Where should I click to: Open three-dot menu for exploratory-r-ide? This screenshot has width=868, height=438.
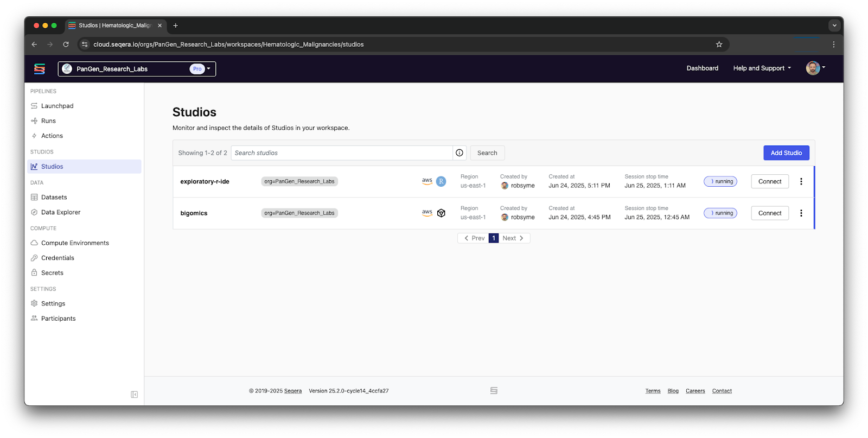[x=801, y=181]
